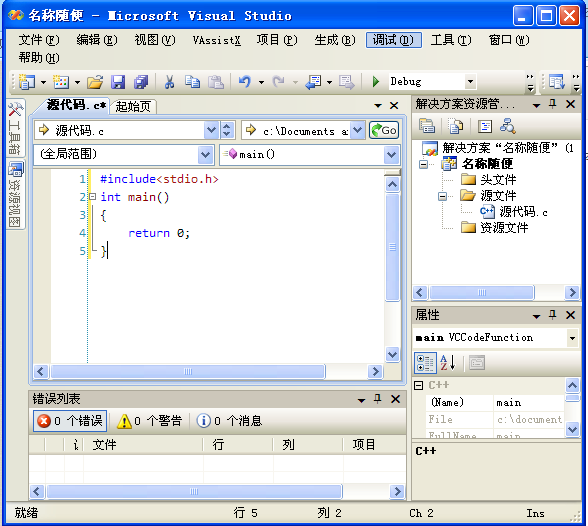588x526 pixels.
Task: Pin the Solution Explorer panel
Action: [552, 104]
